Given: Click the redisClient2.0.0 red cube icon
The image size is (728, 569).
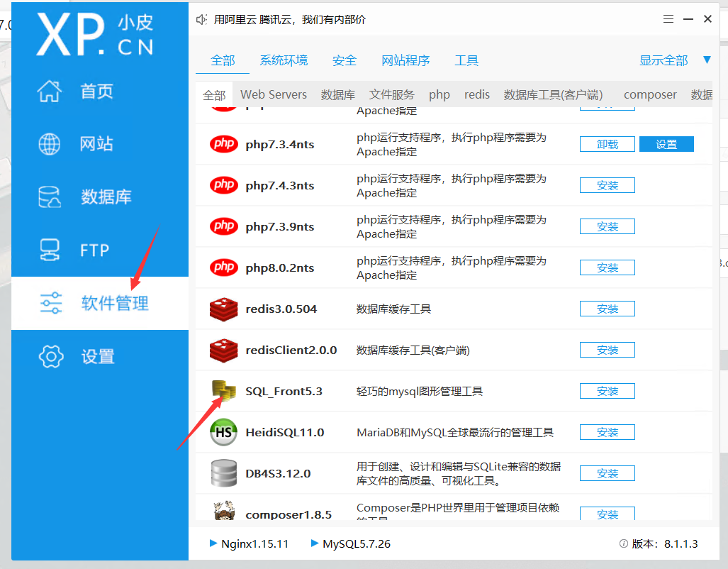Looking at the screenshot, I should (224, 350).
